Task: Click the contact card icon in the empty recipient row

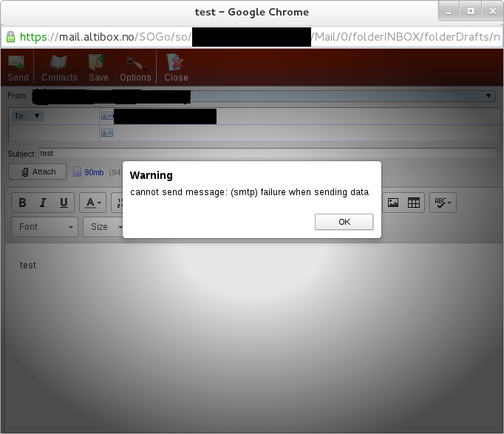Action: coord(107,133)
